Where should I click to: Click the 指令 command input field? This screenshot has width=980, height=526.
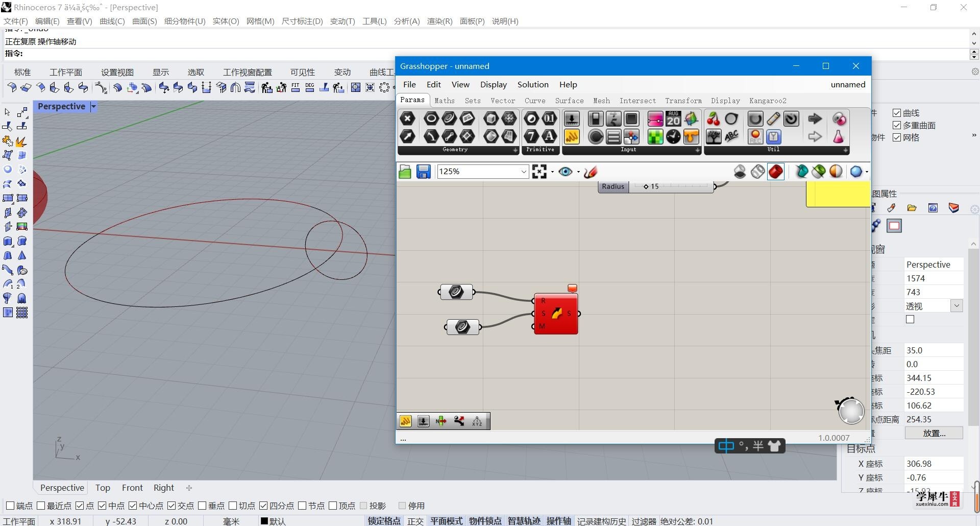(485, 54)
